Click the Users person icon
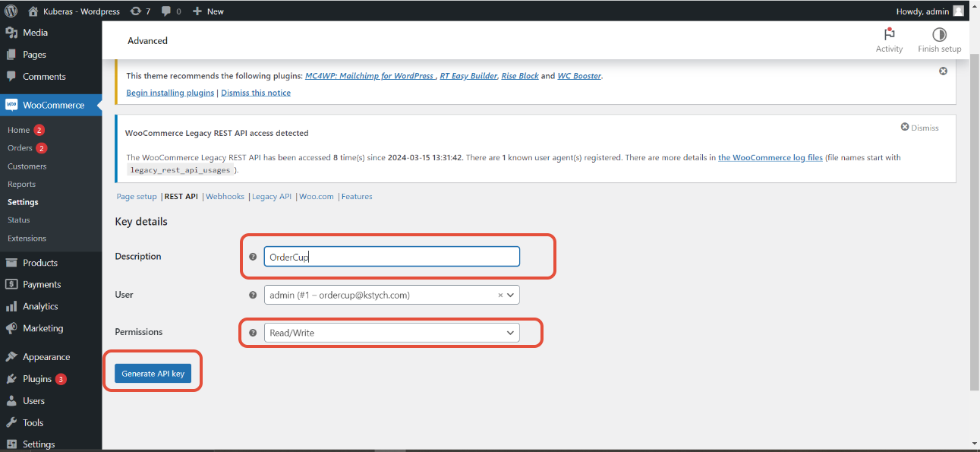 click(x=11, y=401)
